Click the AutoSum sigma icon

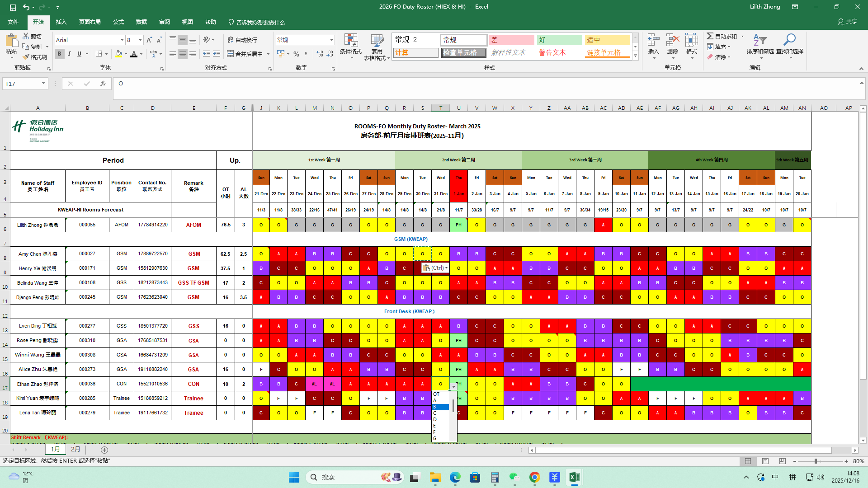(711, 36)
